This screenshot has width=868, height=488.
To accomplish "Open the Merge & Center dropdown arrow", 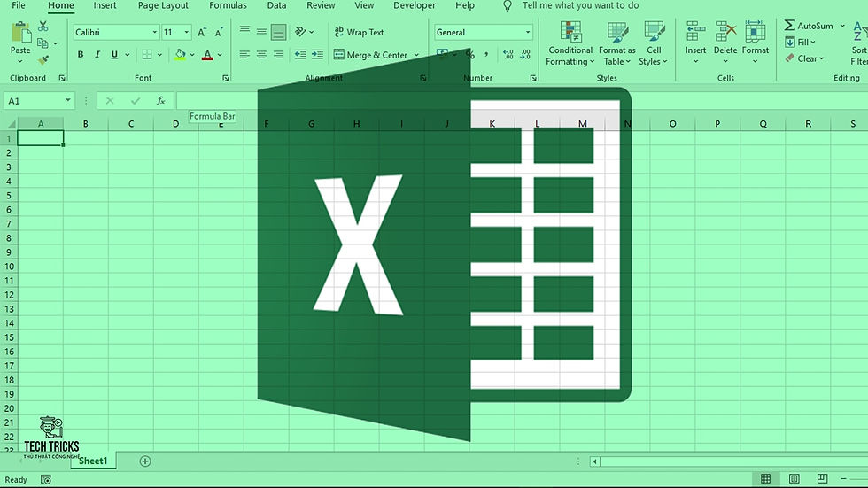I will point(416,55).
